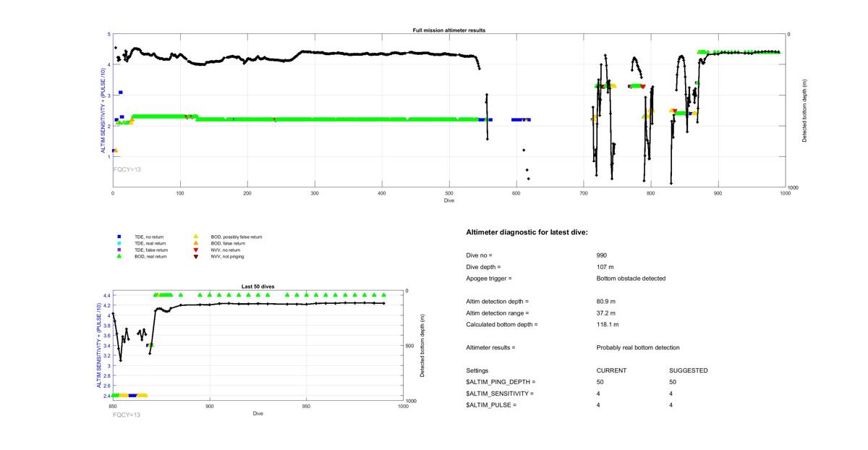The height and width of the screenshot is (450, 868).
Task: Select the 'Dive depth =' label
Action: [483, 267]
